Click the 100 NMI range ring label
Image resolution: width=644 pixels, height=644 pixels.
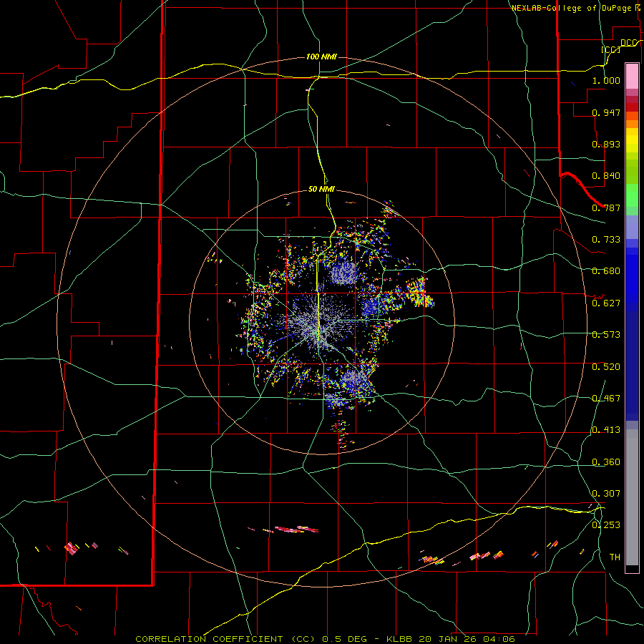pos(321,57)
